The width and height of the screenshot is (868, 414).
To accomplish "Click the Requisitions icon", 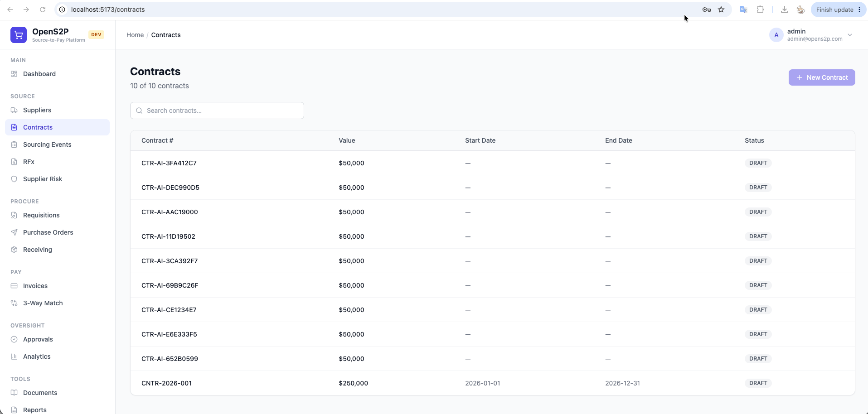I will click(14, 215).
